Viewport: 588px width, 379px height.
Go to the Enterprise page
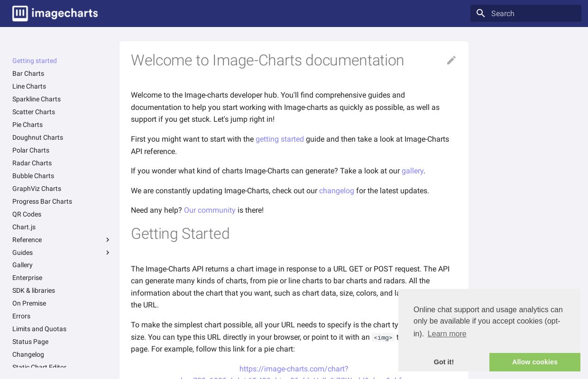27,278
